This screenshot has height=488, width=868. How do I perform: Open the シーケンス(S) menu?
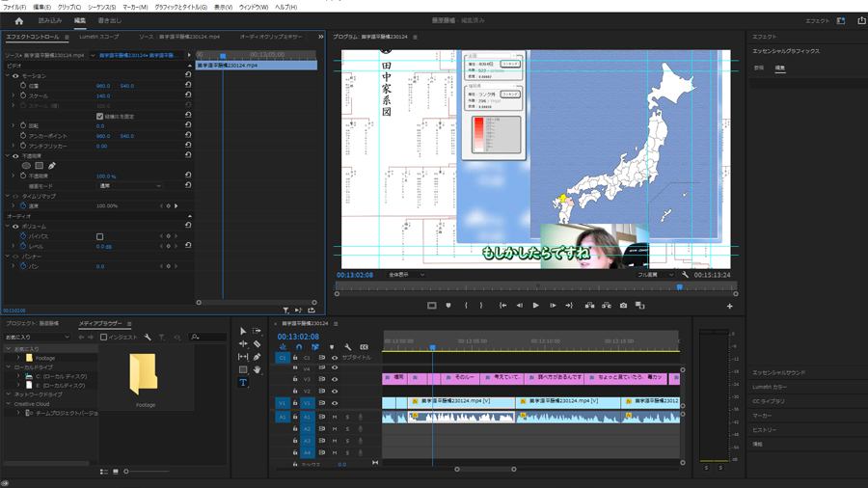pyautogui.click(x=101, y=7)
